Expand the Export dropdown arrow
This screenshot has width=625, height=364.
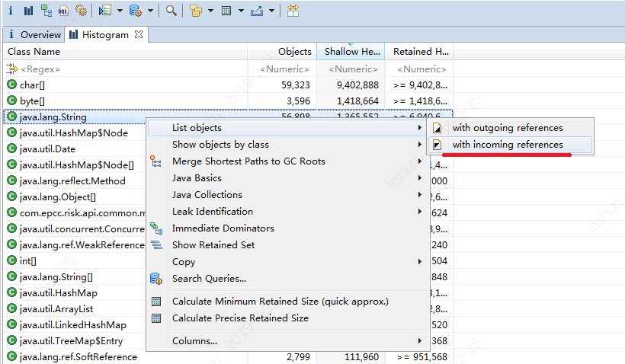click(x=271, y=11)
